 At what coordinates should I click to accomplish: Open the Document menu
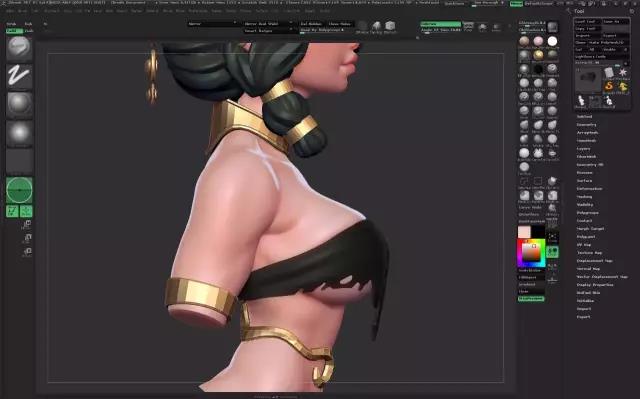[x=52, y=11]
